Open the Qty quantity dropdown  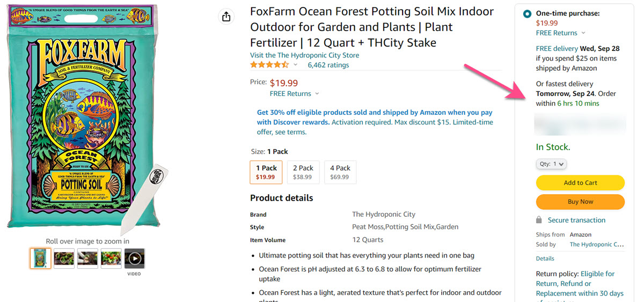pos(551,164)
